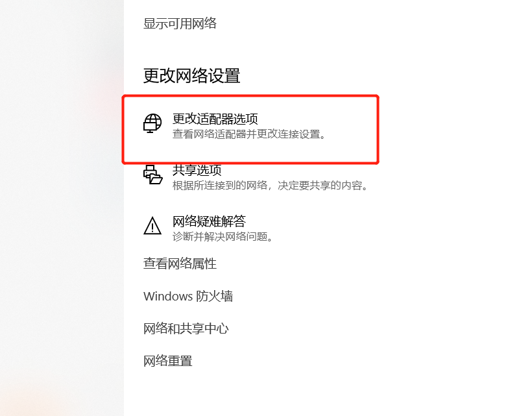Viewport: 532px width, 416px height.
Task: Click description 根据所连接到的网络，决定要共享的内容
Action: click(x=271, y=185)
